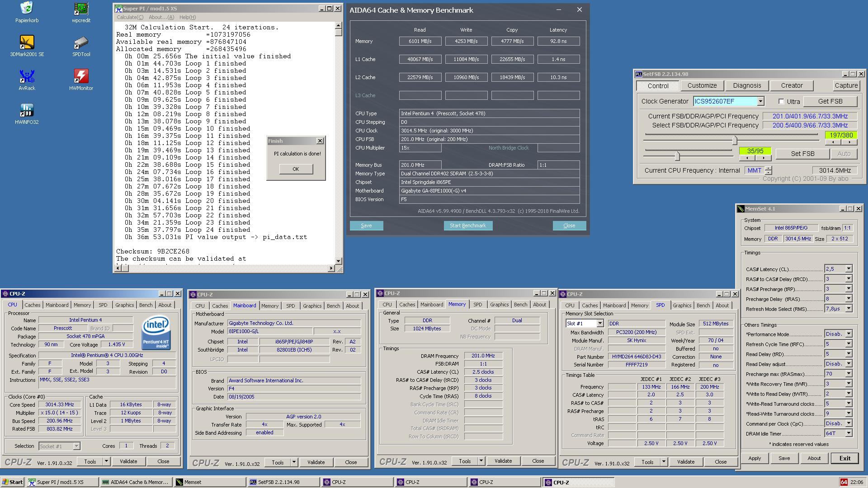This screenshot has width=868, height=488.
Task: Switch to Memset in the taskbar
Action: pyautogui.click(x=210, y=482)
